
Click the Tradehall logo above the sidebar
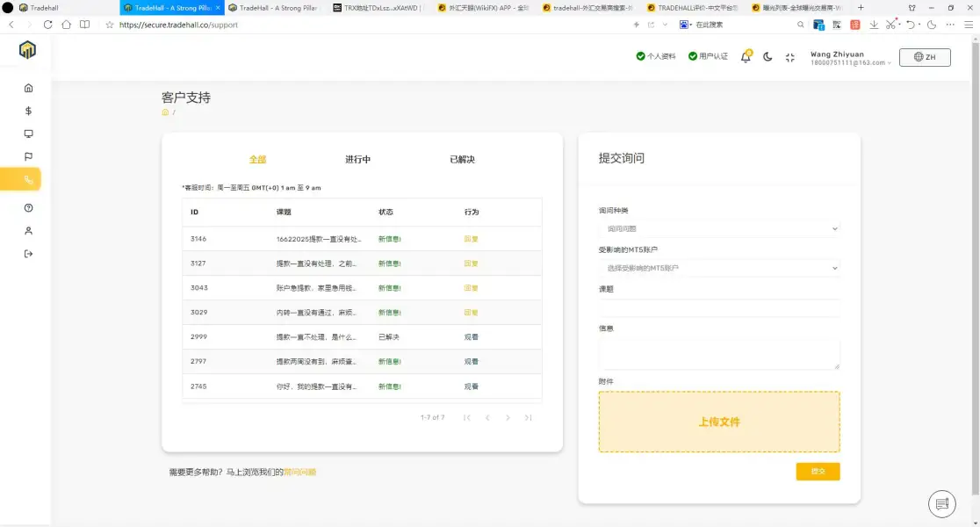pos(26,52)
